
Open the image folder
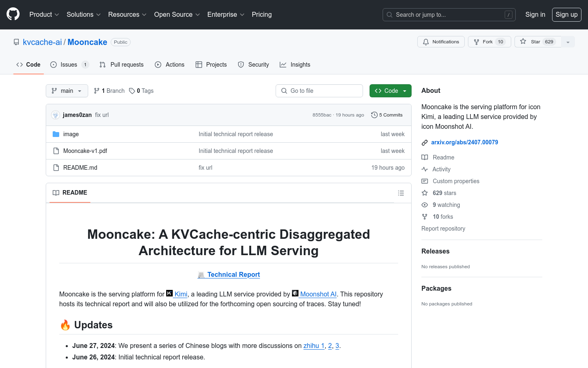pyautogui.click(x=71, y=134)
